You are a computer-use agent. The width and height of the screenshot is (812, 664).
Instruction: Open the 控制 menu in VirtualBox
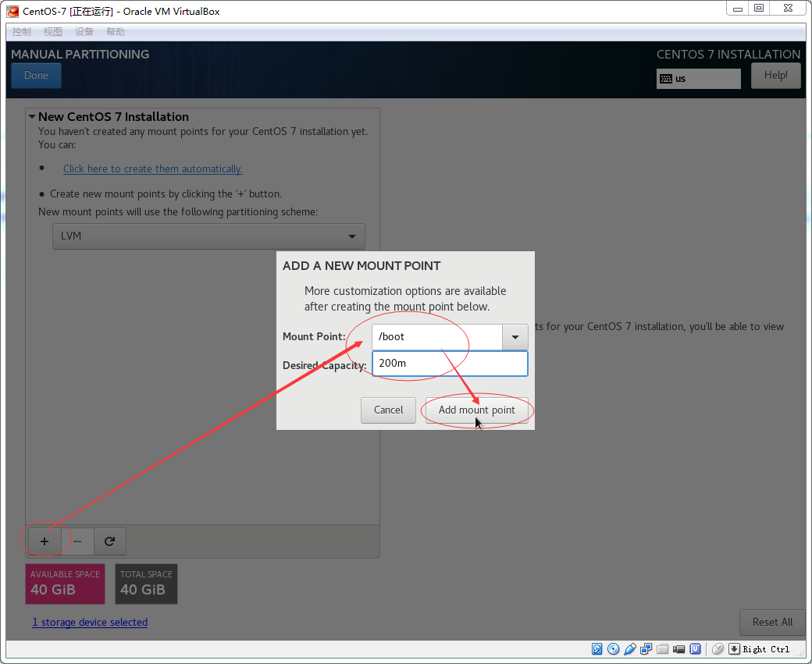click(x=22, y=32)
